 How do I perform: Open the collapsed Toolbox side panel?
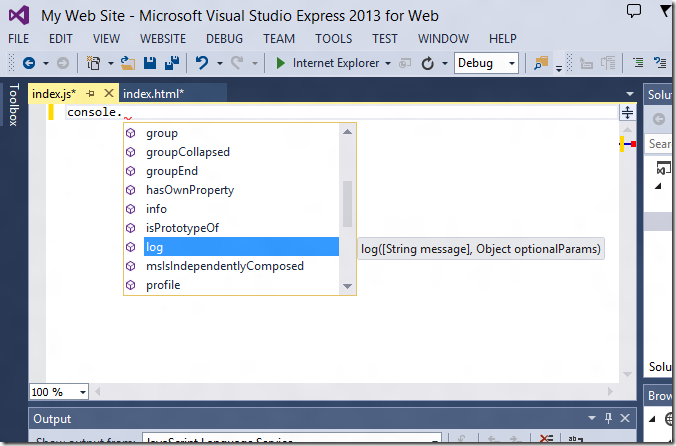[13, 105]
